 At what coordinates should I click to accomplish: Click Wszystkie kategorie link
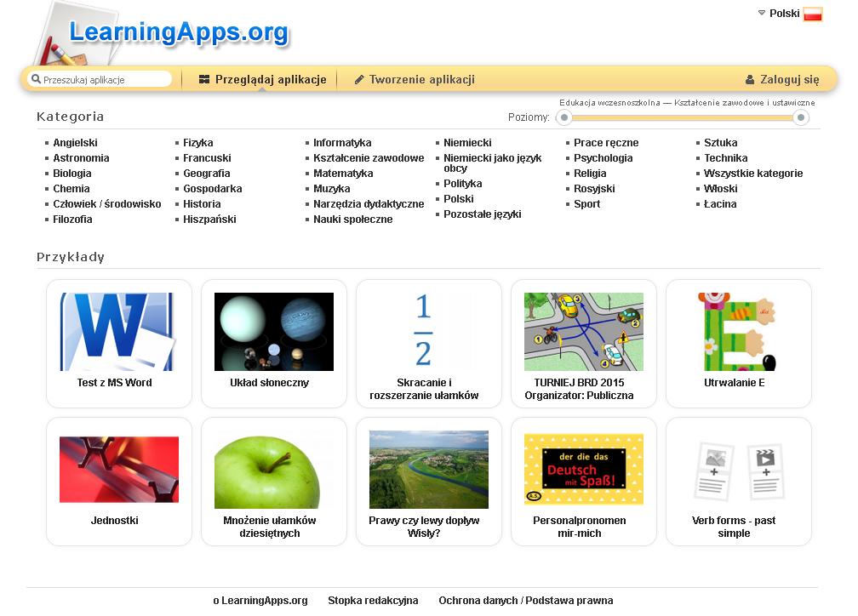click(x=753, y=173)
